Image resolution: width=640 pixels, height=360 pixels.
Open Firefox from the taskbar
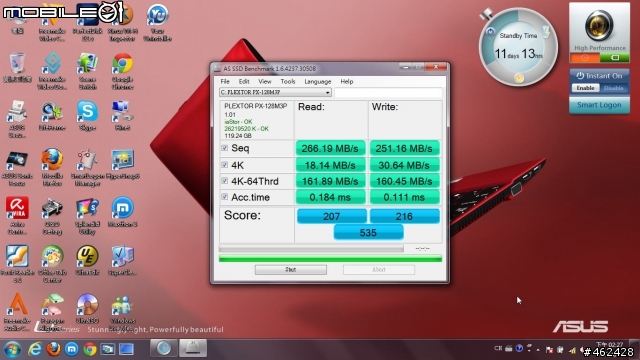click(53, 349)
